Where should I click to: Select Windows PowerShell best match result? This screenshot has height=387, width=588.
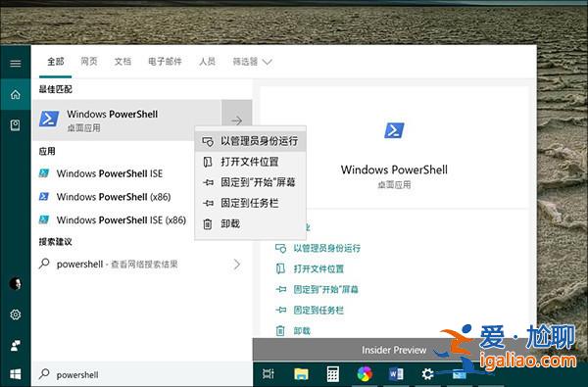(127, 120)
